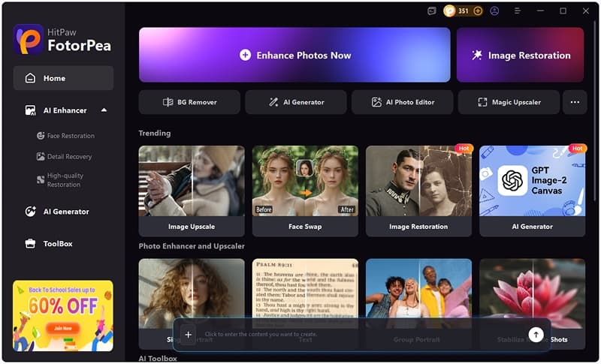Image resolution: width=601 pixels, height=364 pixels.
Task: Click the feedback message icon in title bar
Action: point(431,11)
